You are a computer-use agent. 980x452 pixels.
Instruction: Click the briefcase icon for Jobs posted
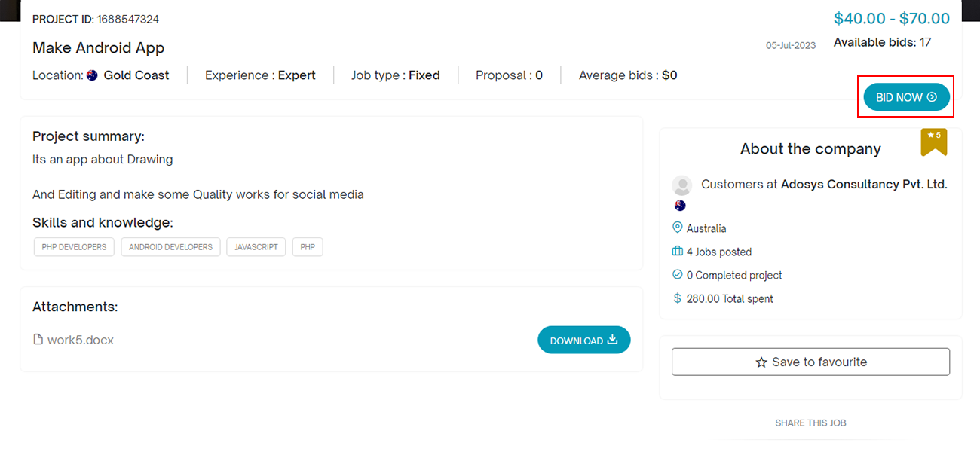tap(677, 252)
